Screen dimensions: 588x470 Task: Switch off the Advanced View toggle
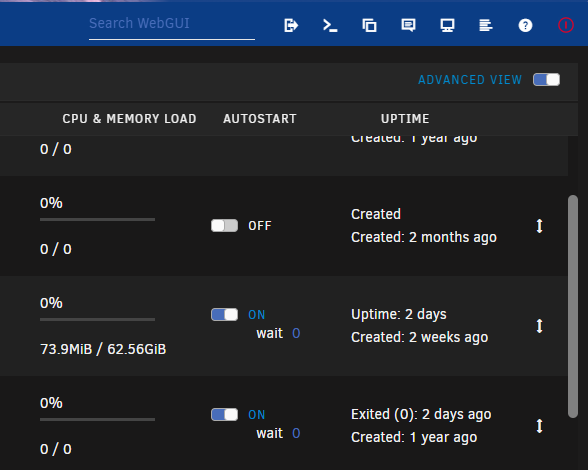pyautogui.click(x=546, y=80)
